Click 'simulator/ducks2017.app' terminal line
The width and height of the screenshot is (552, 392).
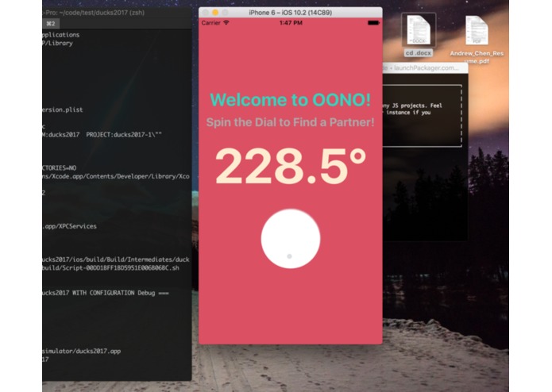coord(81,351)
